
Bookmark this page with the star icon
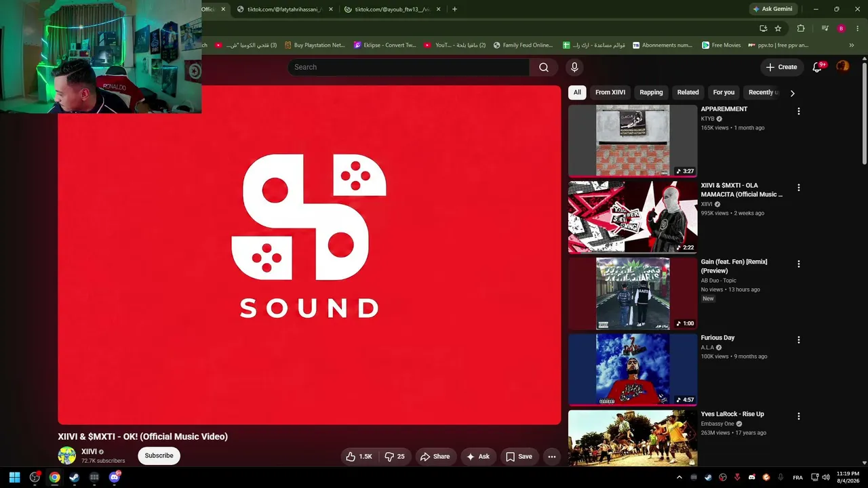[778, 28]
